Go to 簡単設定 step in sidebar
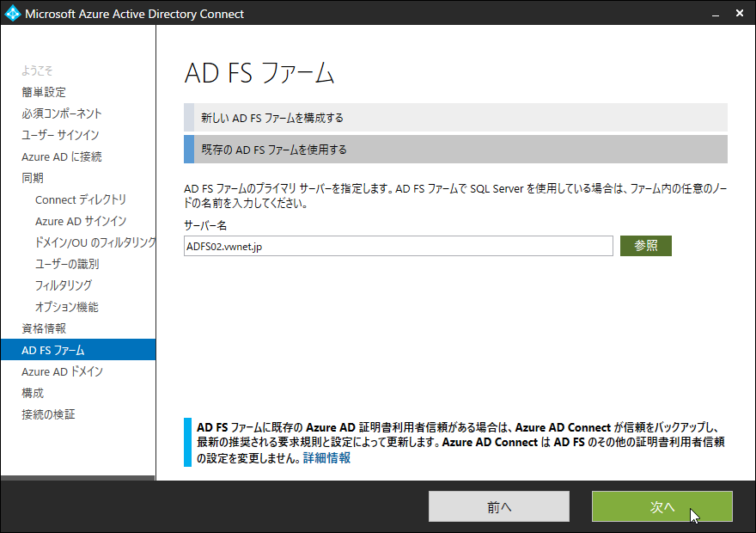 [44, 92]
